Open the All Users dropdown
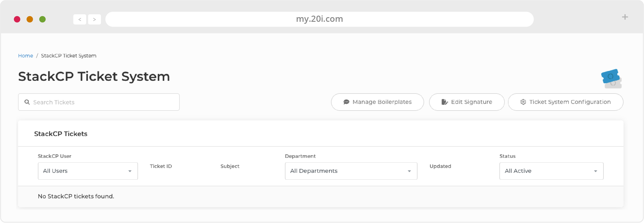The height and width of the screenshot is (223, 644). (88, 171)
